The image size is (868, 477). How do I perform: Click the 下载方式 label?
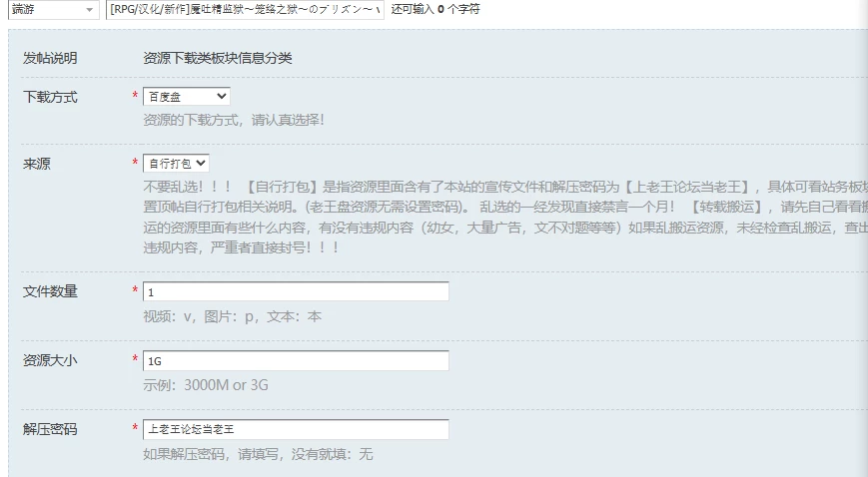[50, 97]
